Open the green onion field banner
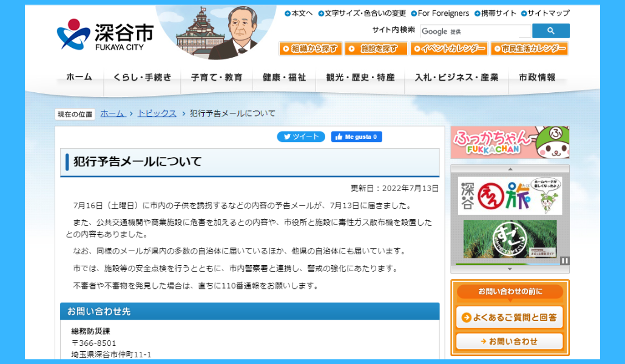This screenshot has width=625, height=364. (510, 238)
